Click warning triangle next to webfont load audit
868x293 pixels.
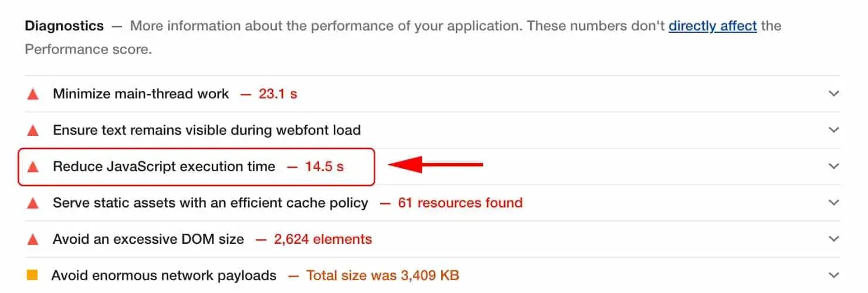[33, 130]
